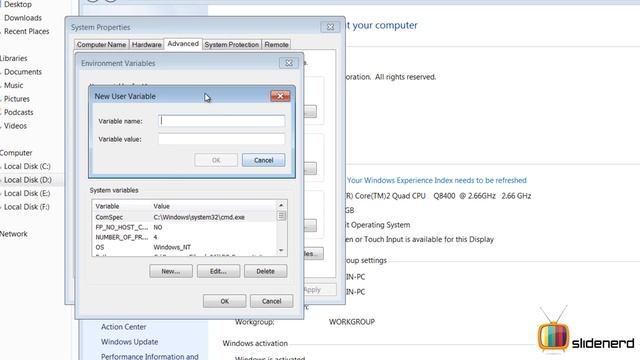The image size is (640, 360).
Task: Cancel the Environment Variables dialog
Action: (x=271, y=301)
